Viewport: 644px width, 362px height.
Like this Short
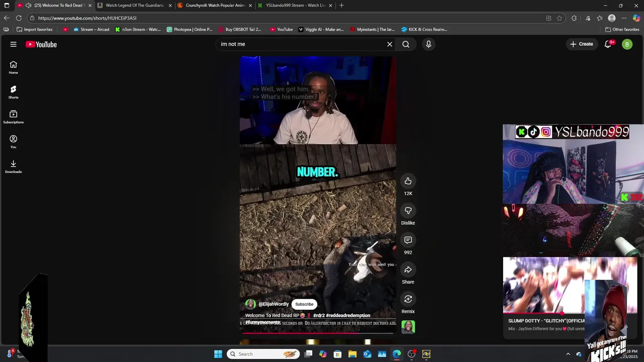pos(408,181)
